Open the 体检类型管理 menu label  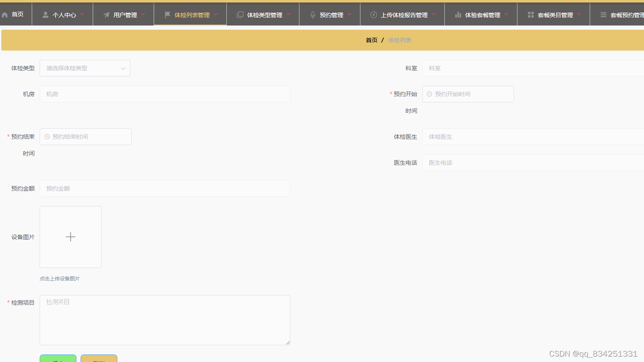(x=265, y=15)
